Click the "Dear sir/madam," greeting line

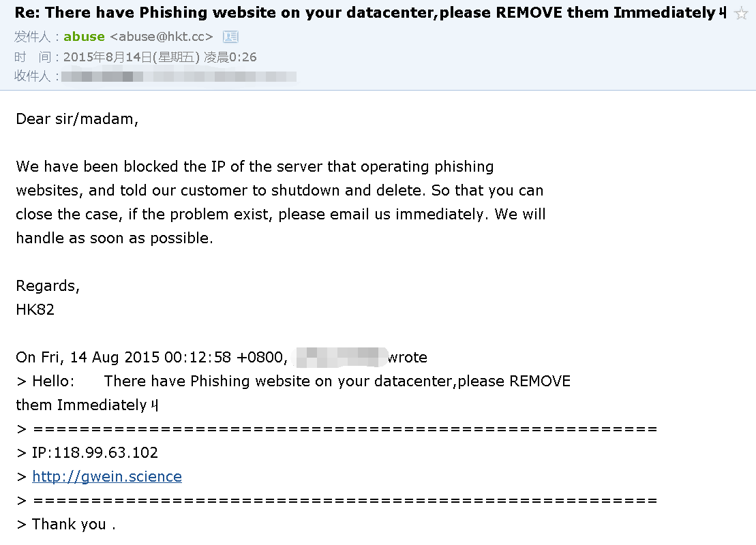pos(77,119)
